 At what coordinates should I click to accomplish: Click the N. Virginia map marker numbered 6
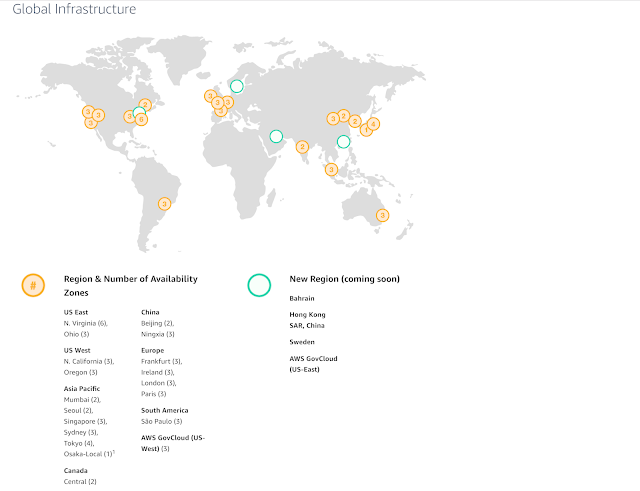[x=141, y=120]
